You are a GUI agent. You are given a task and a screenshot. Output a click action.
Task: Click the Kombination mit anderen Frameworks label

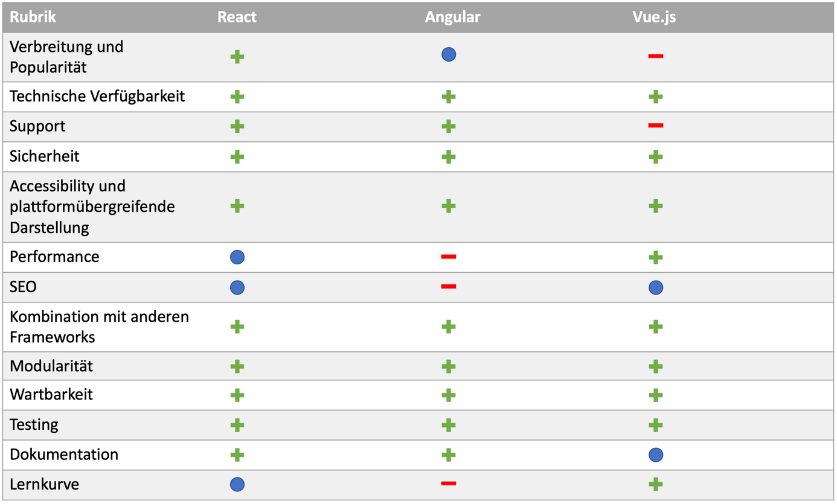click(100, 327)
